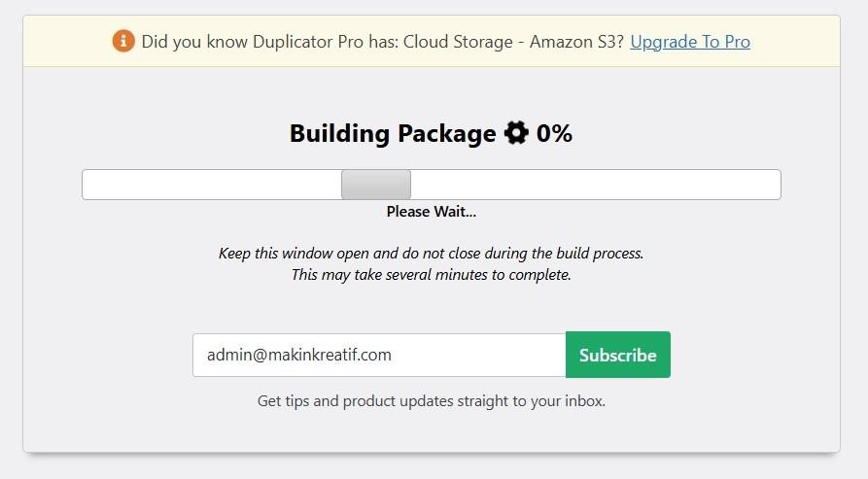Click the yellow banner's empty right edge

[797, 42]
